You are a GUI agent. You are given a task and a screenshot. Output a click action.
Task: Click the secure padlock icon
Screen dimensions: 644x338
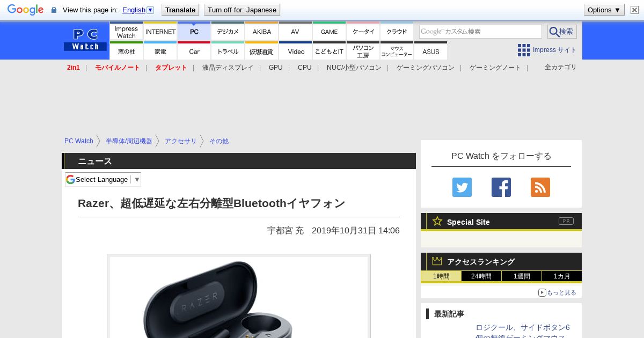(54, 10)
